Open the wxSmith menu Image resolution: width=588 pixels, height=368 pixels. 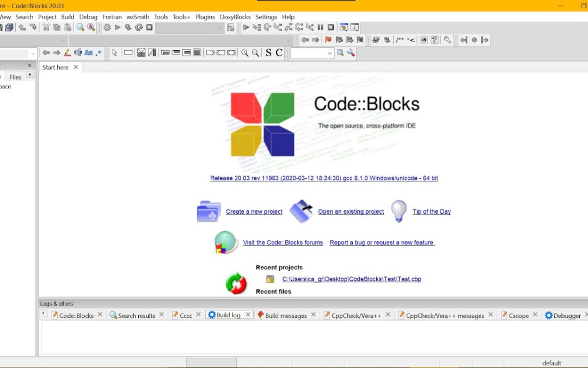pos(138,17)
